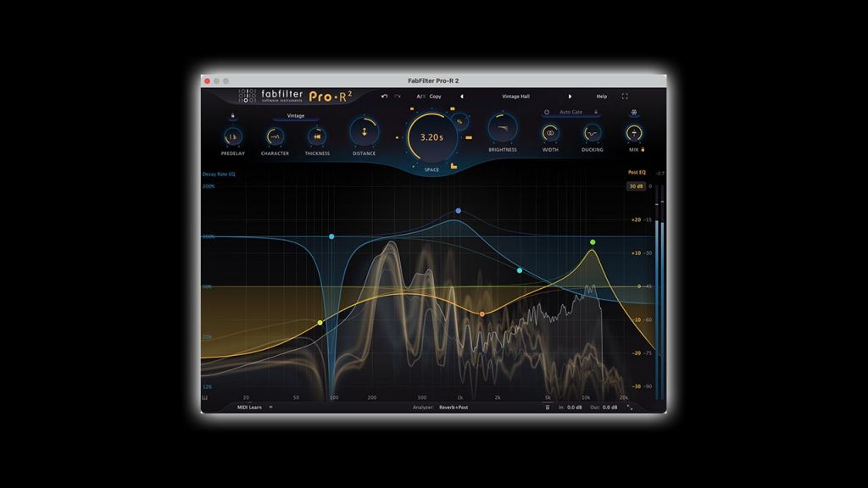
Task: Select the green Post EQ band near 10k
Action: tap(593, 242)
